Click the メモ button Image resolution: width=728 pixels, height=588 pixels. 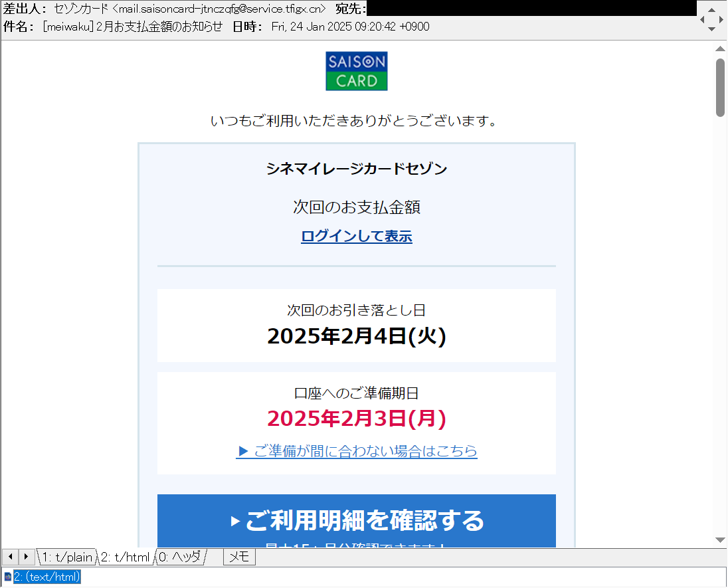(x=240, y=557)
